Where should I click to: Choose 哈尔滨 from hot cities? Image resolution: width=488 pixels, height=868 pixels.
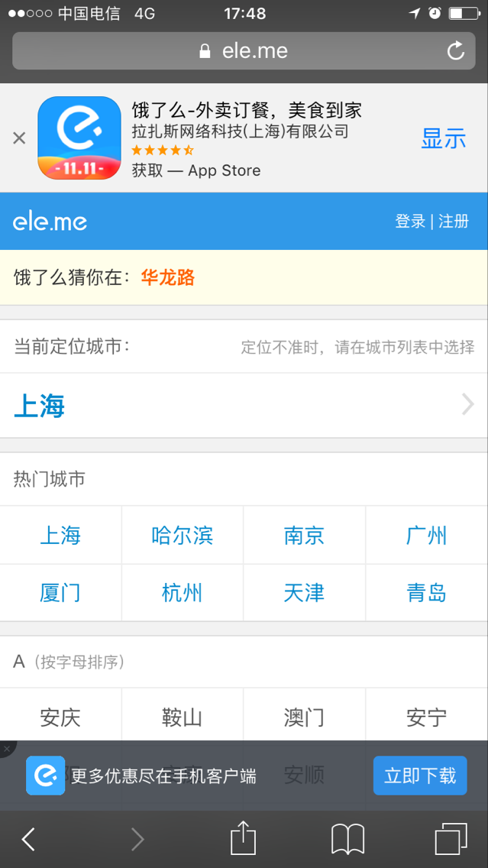[183, 536]
